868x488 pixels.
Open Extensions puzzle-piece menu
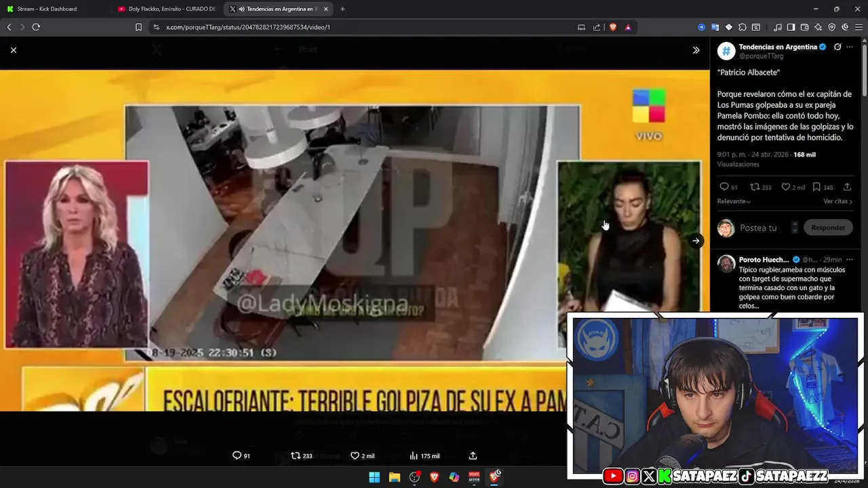pos(743,27)
